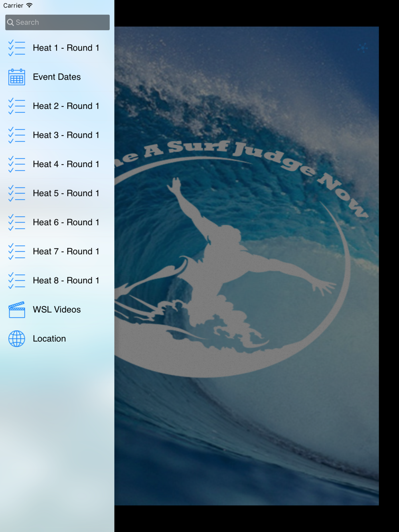
Task: Go to Heat 8 - Round 1
Action: click(57, 281)
